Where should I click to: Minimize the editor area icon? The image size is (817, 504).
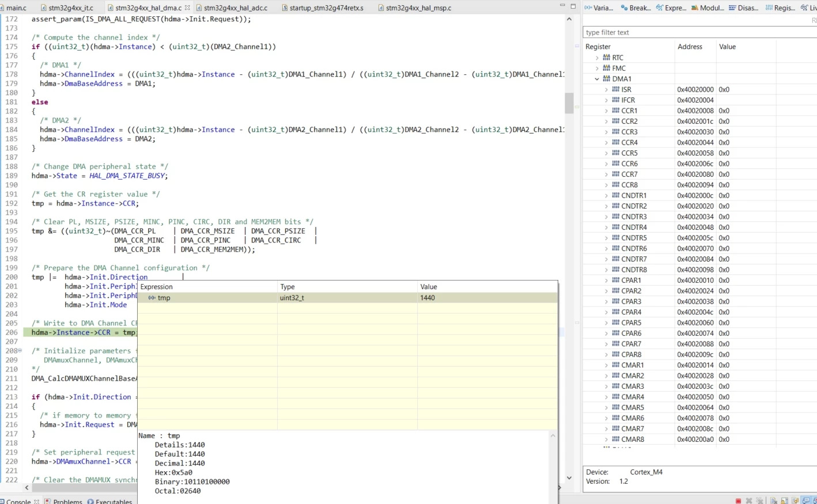coord(562,5)
